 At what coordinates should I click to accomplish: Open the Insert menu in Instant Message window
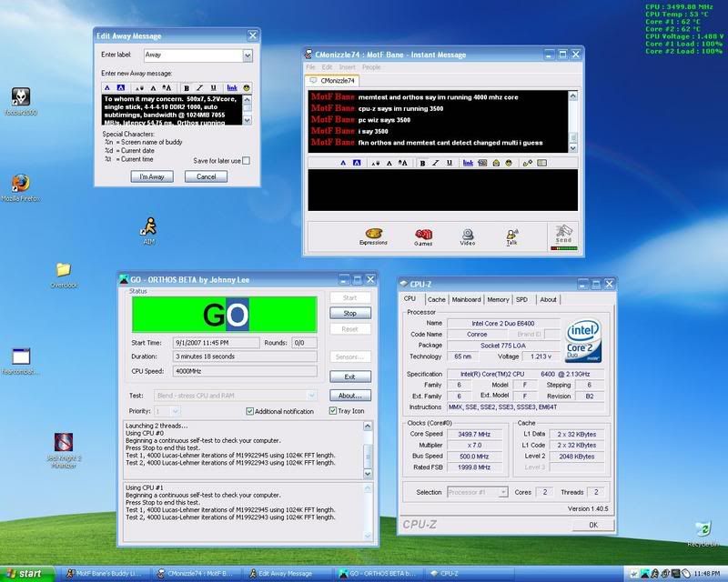(x=348, y=67)
